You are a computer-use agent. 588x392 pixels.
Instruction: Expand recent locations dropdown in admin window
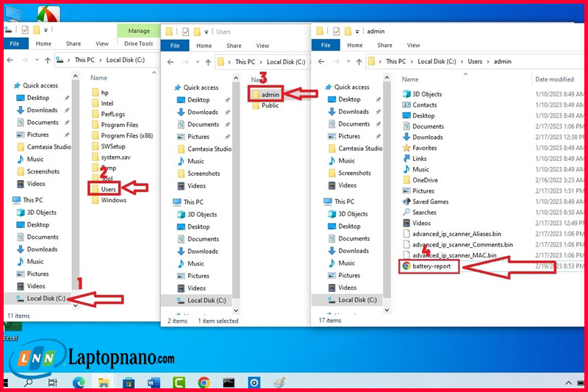(x=348, y=61)
